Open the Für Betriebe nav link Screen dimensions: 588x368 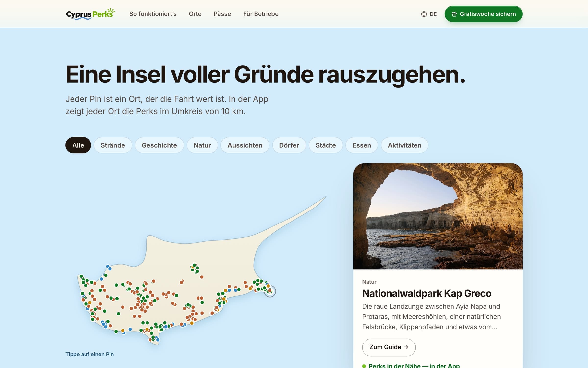tap(261, 14)
